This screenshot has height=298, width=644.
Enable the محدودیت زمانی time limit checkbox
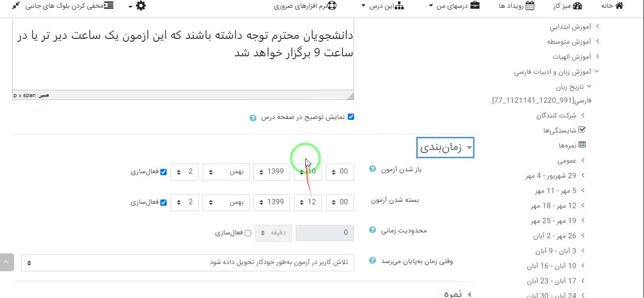[248, 233]
